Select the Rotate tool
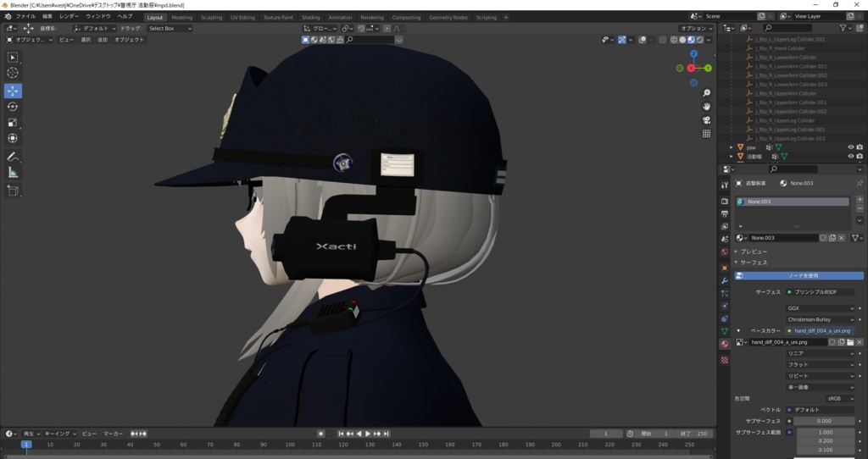This screenshot has height=459, width=868. [x=13, y=107]
